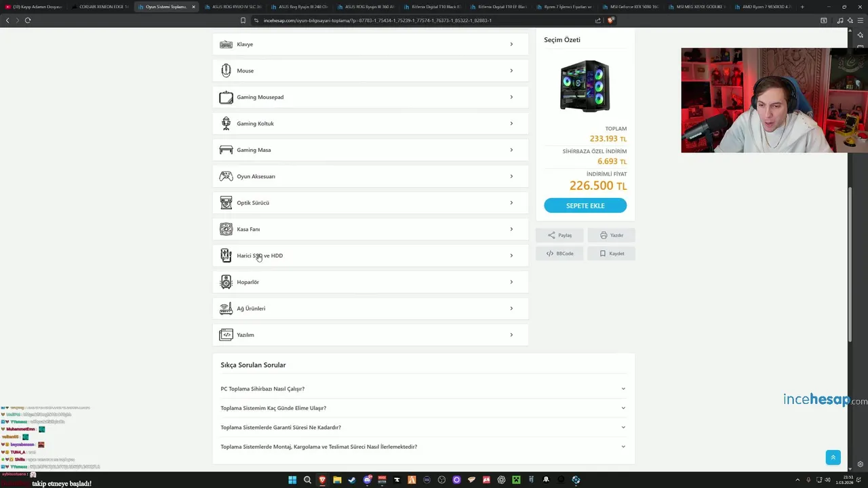Expand the Montaj, Kargolama ve Teslimat FAQ
The height and width of the screenshot is (488, 868).
pyautogui.click(x=423, y=447)
